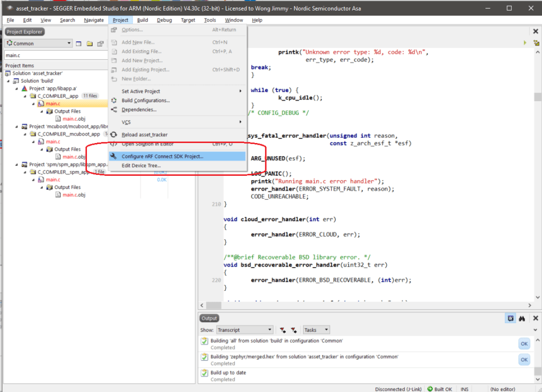Screen dimensions: 542x392
Task: Open the Common configuration dropdown
Action: pyautogui.click(x=38, y=43)
